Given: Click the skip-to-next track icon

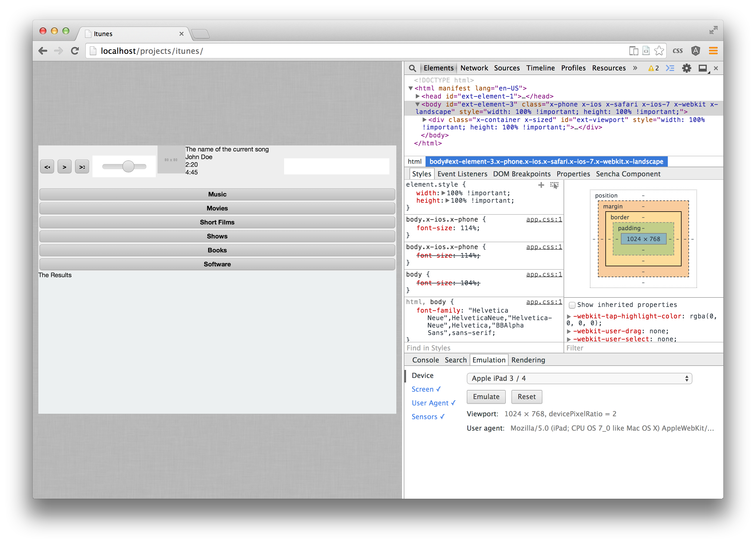Looking at the screenshot, I should (x=83, y=166).
